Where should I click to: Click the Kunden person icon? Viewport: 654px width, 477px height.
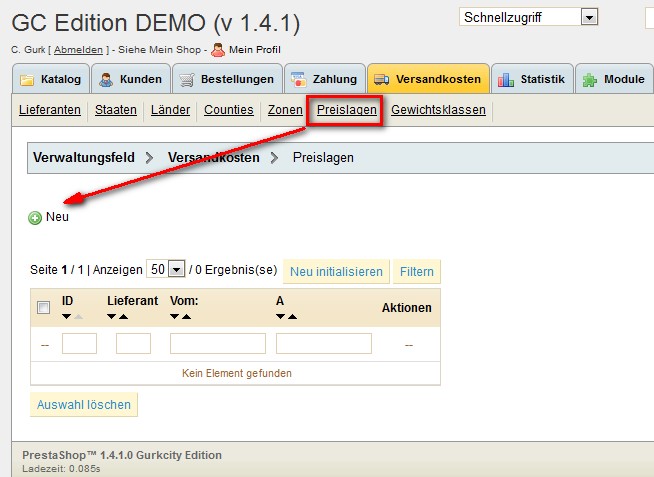point(105,79)
